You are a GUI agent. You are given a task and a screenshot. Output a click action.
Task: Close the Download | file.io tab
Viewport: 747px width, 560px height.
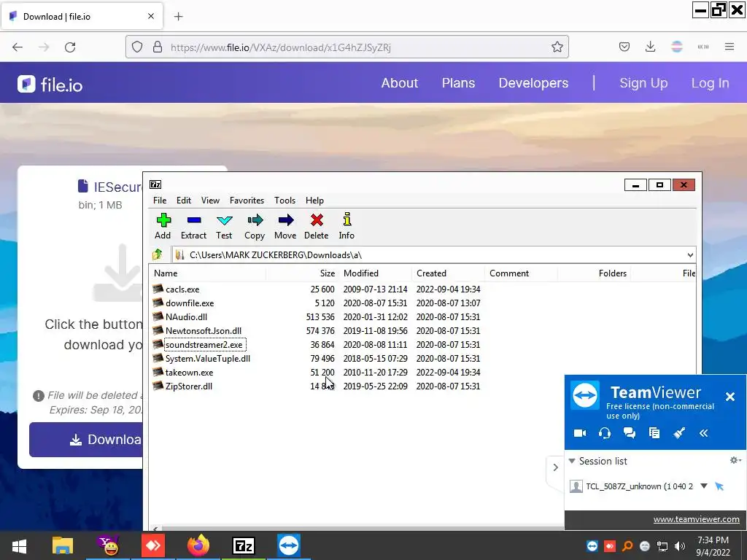coord(151,16)
